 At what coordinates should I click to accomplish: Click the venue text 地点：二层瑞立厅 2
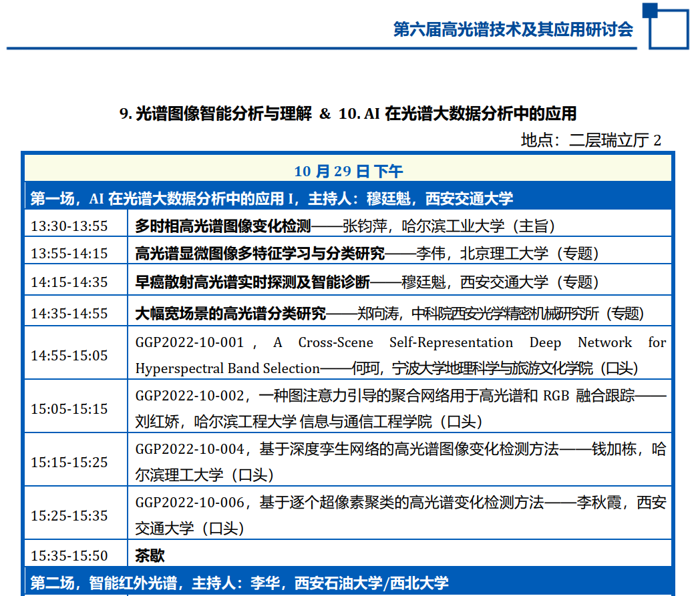point(590,140)
